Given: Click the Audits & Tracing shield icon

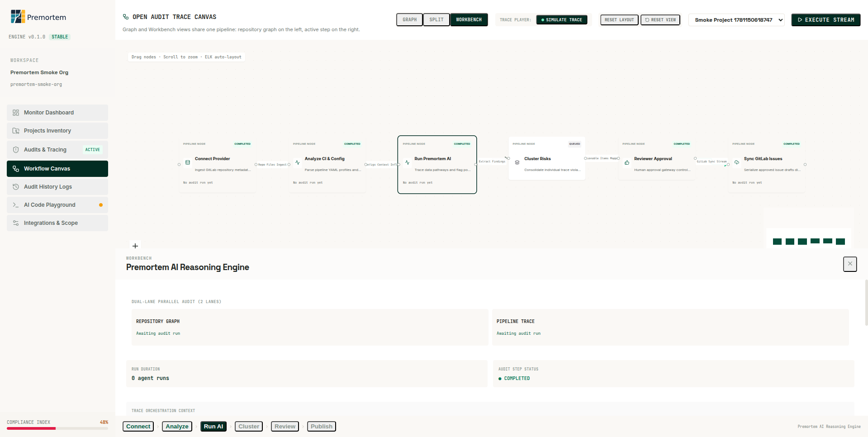Looking at the screenshot, I should (x=16, y=150).
